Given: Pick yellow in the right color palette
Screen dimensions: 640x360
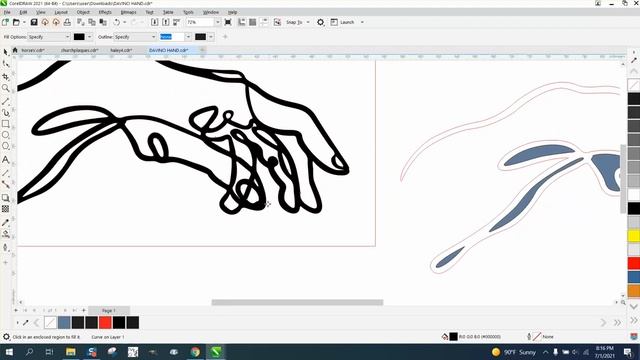Looking at the screenshot, I should click(x=633, y=236).
